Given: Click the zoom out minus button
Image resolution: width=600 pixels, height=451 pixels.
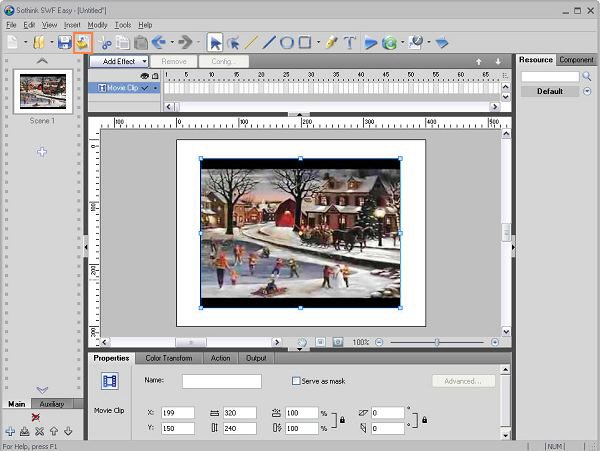Looking at the screenshot, I should (x=379, y=342).
